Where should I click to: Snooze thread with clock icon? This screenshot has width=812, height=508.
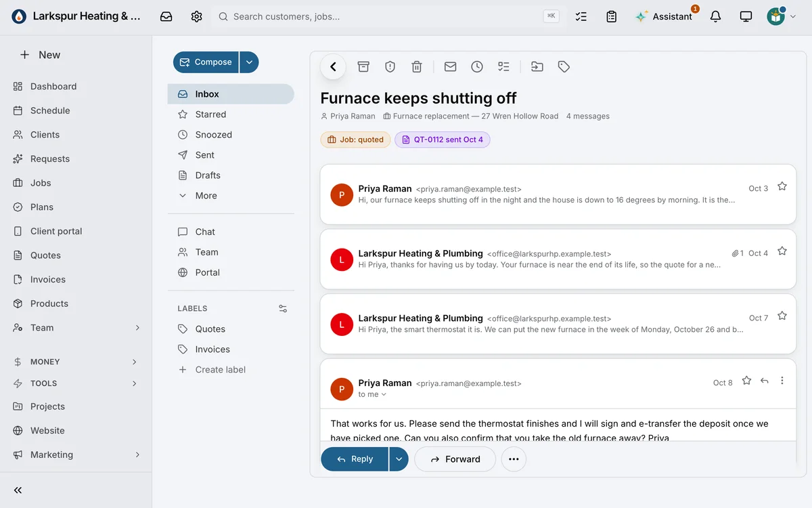[x=477, y=66]
